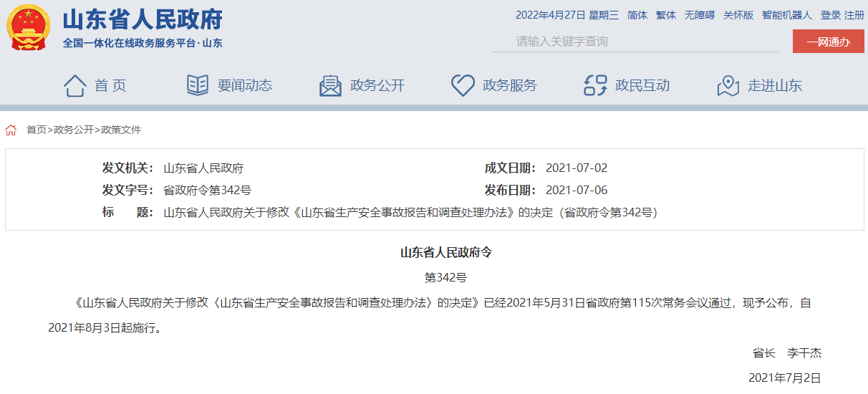Enable 关怀版 care mode

click(x=738, y=15)
